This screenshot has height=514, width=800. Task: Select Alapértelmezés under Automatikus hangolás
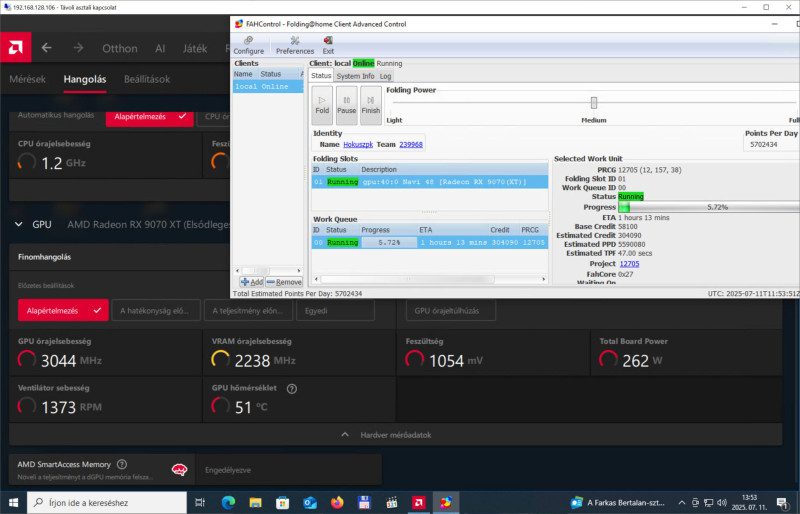149,117
